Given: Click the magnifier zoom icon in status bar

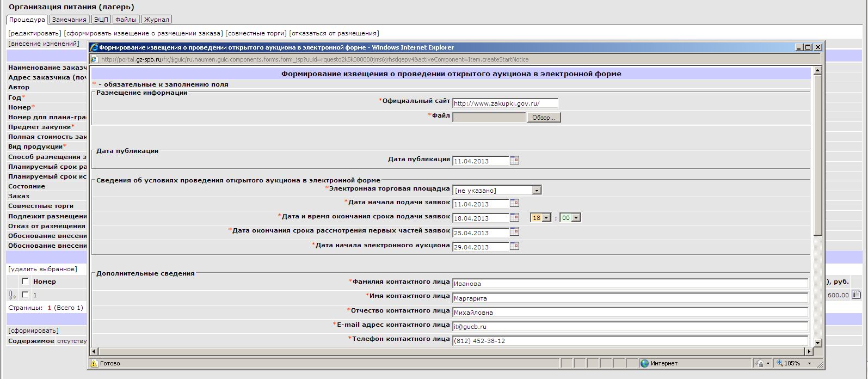Looking at the screenshot, I should coord(779,363).
